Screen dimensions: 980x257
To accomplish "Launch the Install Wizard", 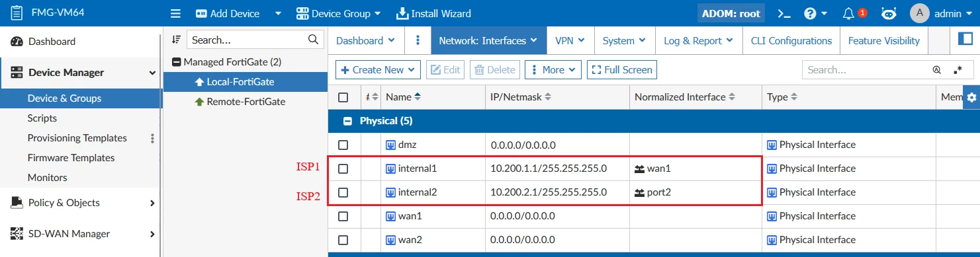I will point(433,13).
